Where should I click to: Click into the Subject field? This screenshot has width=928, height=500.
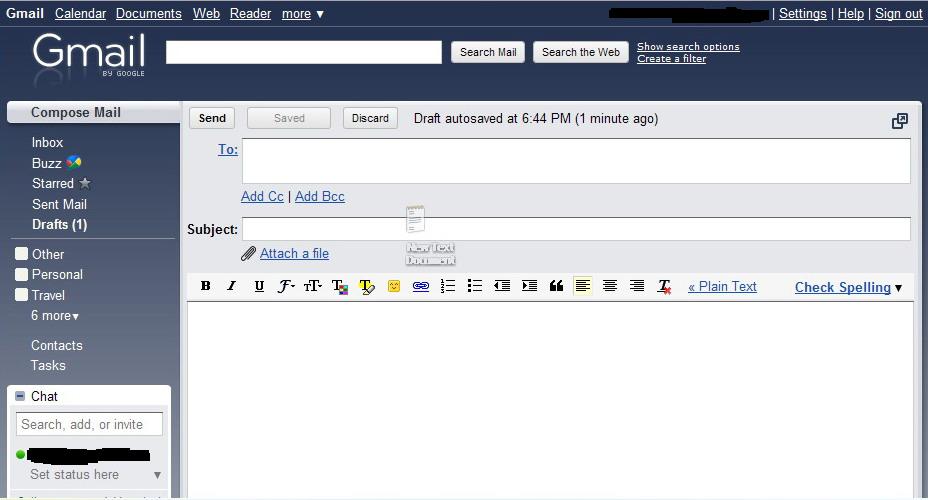click(x=576, y=229)
